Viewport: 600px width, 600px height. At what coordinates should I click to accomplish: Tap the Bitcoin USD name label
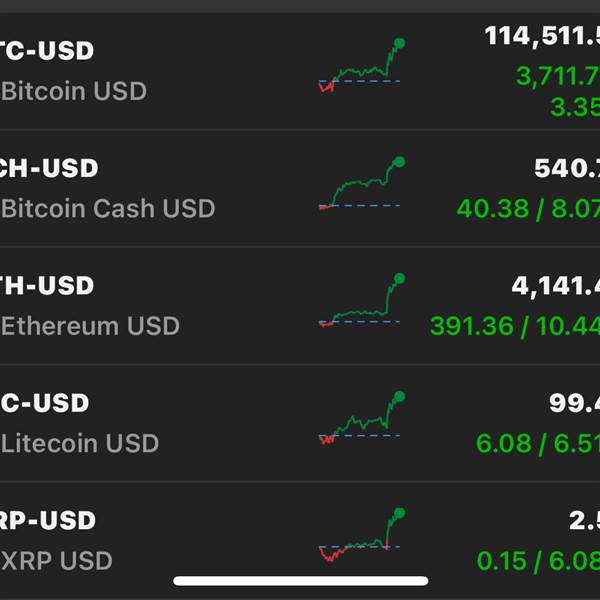point(75,91)
